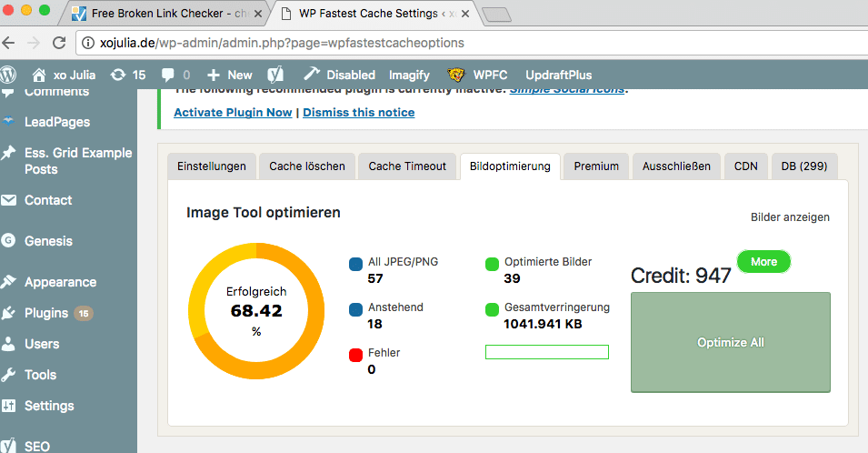Click the SEO Yoast sidebar icon
The height and width of the screenshot is (453, 868).
tap(8, 446)
